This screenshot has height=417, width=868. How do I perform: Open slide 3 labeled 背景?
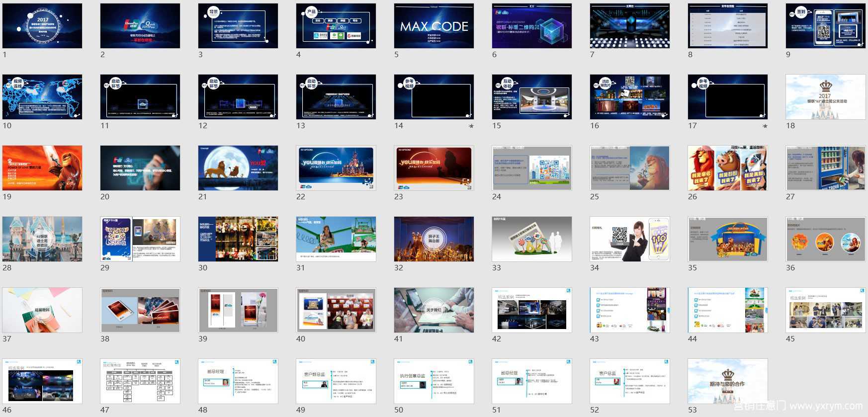(x=238, y=26)
